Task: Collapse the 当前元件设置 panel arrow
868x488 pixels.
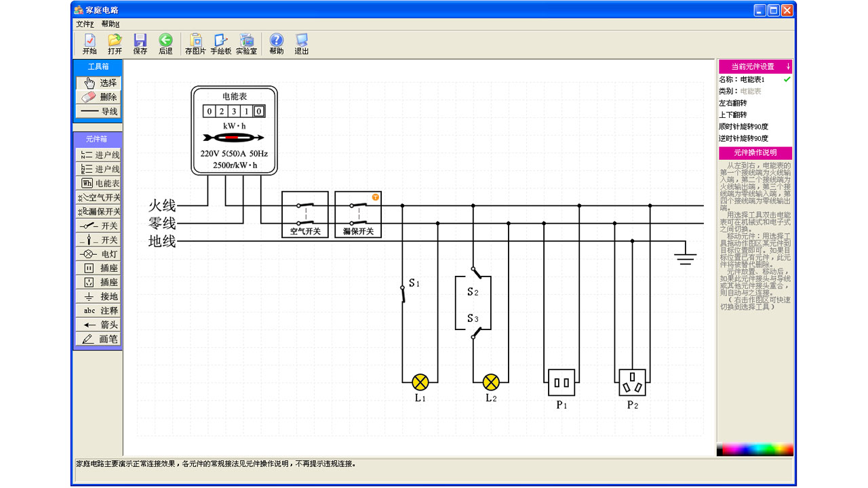Action: click(788, 66)
